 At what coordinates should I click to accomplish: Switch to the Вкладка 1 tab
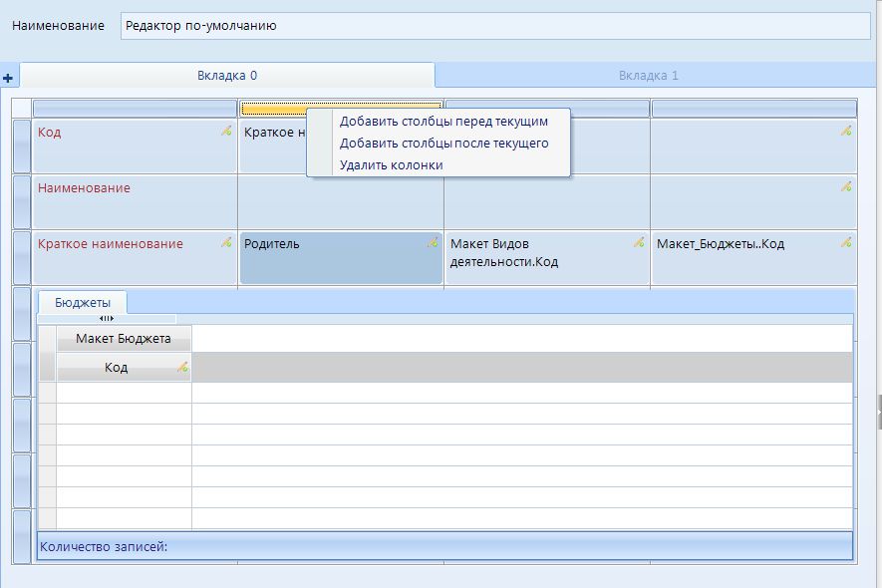(x=648, y=76)
